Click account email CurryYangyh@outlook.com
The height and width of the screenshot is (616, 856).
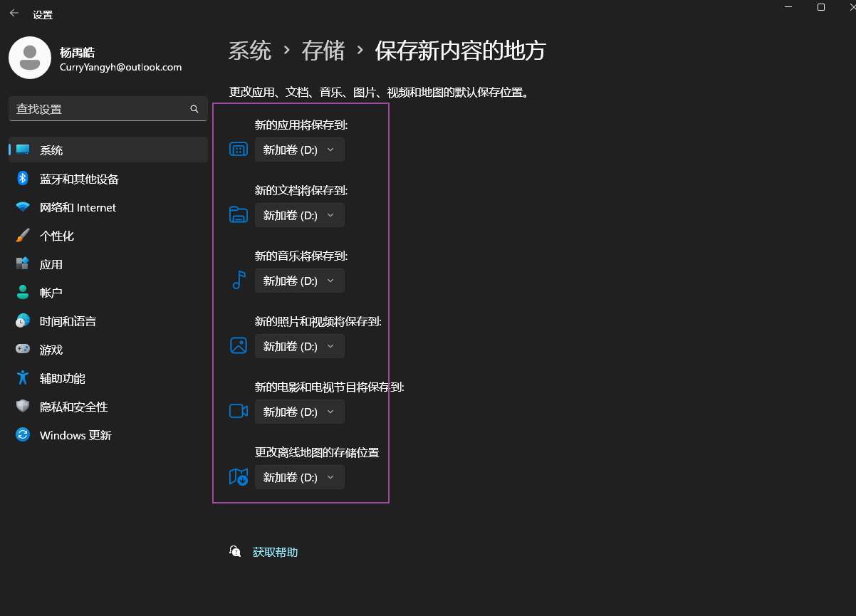[x=120, y=67]
